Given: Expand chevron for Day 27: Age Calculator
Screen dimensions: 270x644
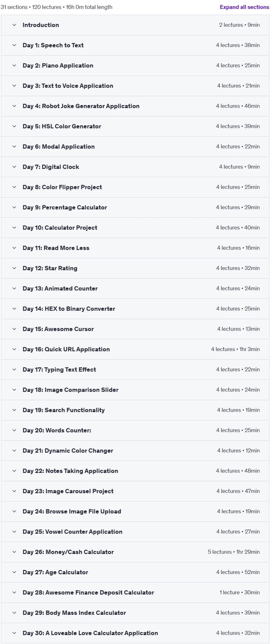Looking at the screenshot, I should click(x=14, y=572).
